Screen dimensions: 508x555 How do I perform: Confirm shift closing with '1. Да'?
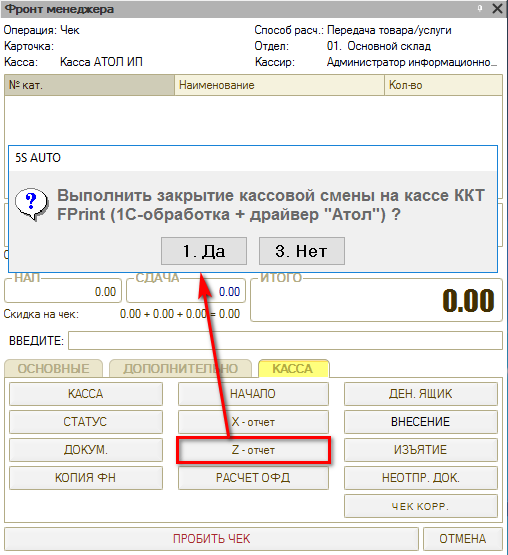pos(204,251)
